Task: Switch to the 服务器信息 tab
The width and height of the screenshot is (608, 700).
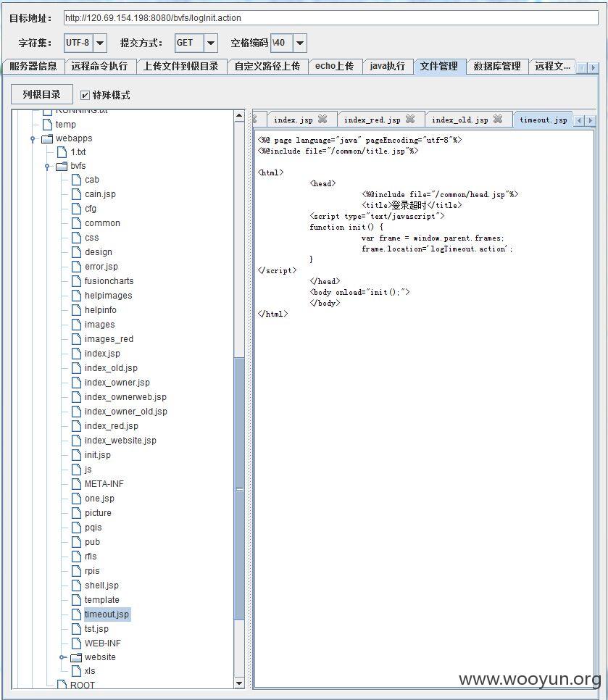Action: pyautogui.click(x=33, y=67)
